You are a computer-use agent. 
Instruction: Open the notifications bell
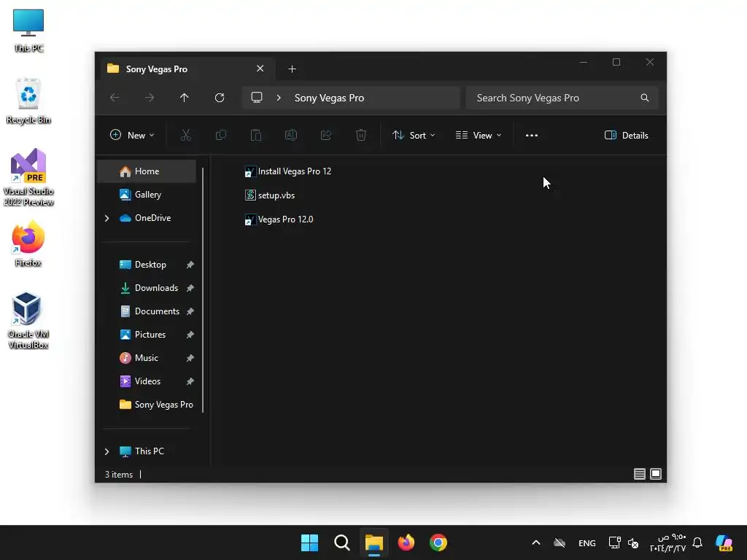click(697, 542)
